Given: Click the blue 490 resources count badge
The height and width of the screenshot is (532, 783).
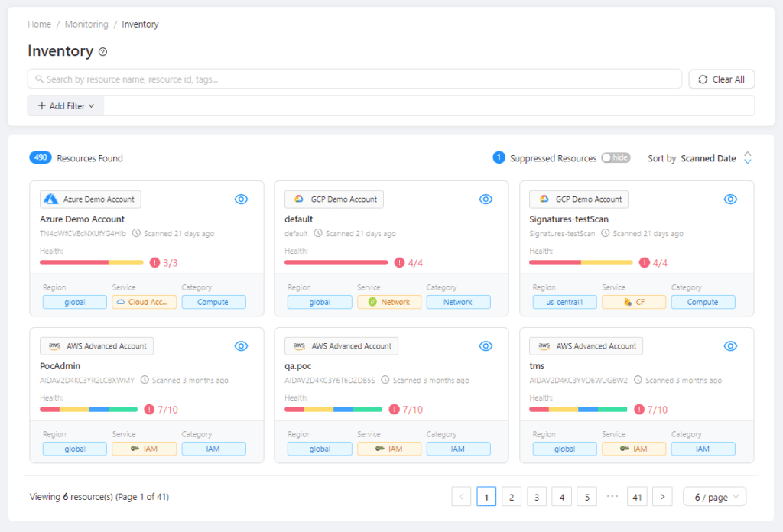Looking at the screenshot, I should pyautogui.click(x=41, y=157).
